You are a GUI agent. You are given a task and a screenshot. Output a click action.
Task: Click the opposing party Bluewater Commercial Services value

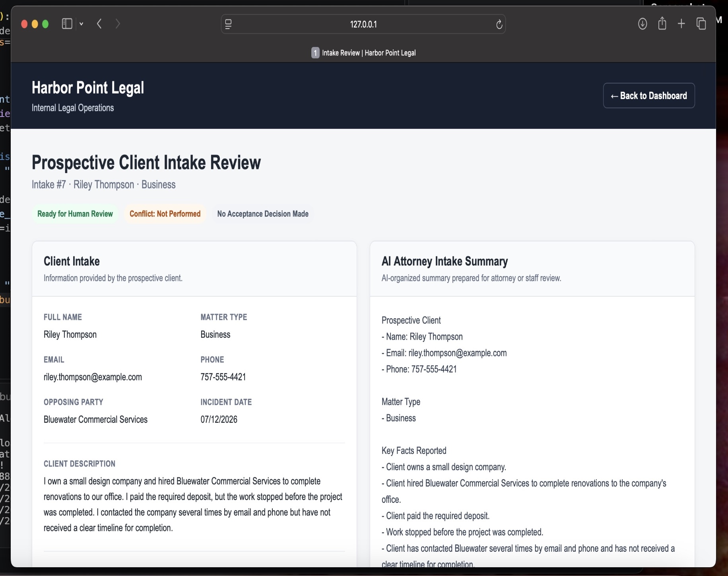(95, 420)
